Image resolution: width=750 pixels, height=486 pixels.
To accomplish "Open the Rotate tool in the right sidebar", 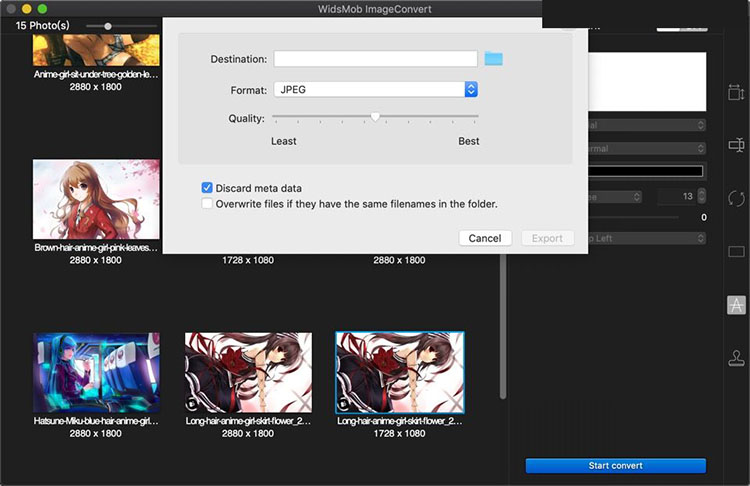I will 736,199.
